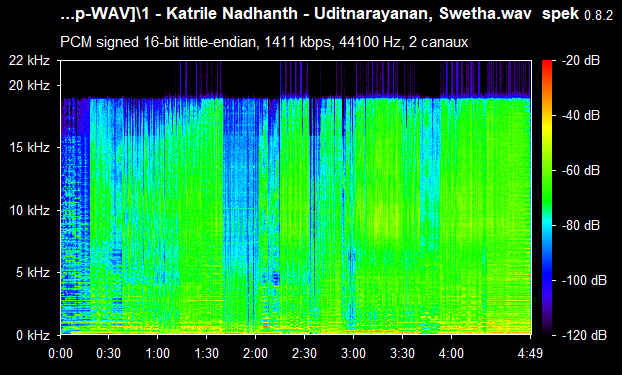Click the 5 kHz frequency axis label
The image size is (622, 375).
pos(33,273)
